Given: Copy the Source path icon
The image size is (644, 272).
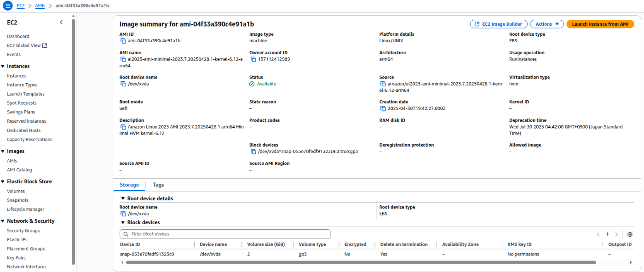Looking at the screenshot, I should point(383,84).
